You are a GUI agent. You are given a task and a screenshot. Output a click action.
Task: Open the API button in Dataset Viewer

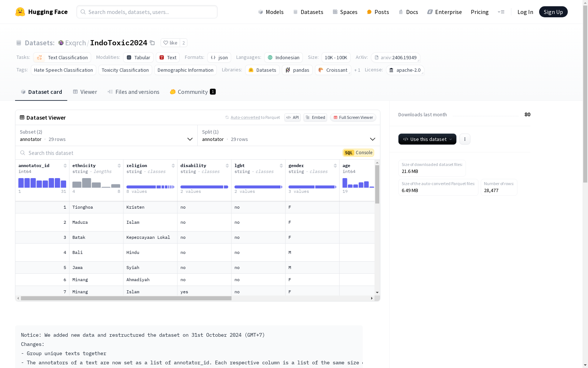(293, 117)
